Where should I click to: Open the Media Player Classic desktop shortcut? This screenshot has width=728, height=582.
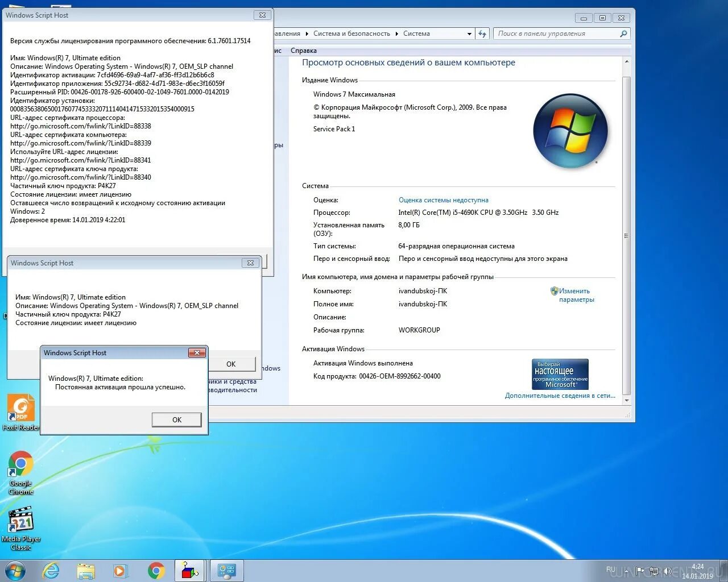pyautogui.click(x=20, y=529)
